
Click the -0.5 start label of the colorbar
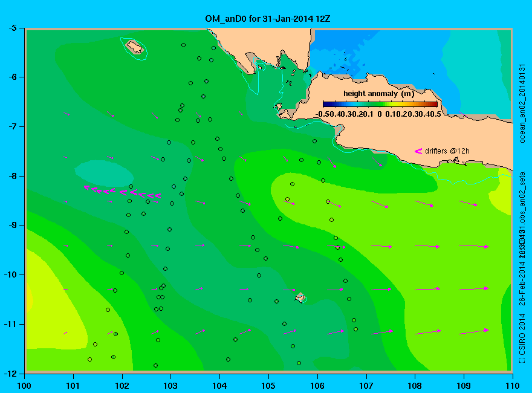(321, 114)
